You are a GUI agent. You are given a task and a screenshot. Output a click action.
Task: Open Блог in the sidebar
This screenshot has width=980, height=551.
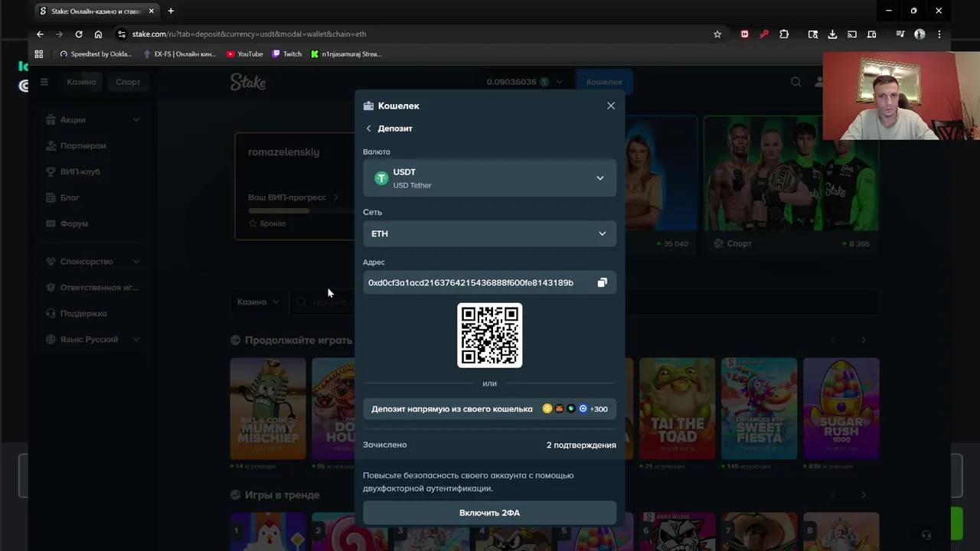pyautogui.click(x=92, y=197)
